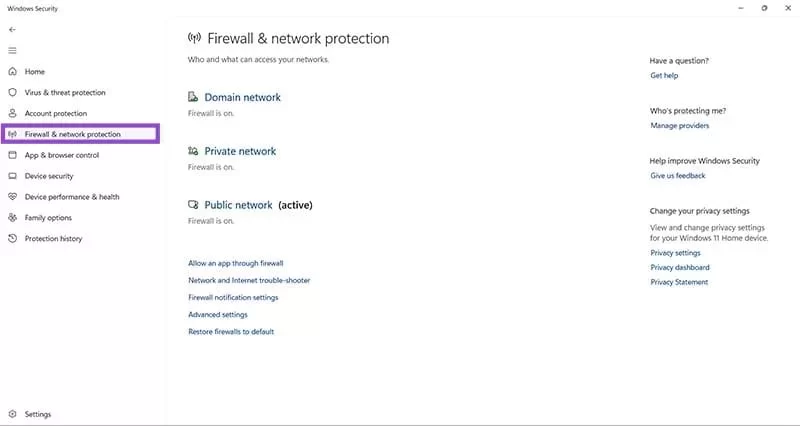Open Public network (active) settings

coord(238,205)
